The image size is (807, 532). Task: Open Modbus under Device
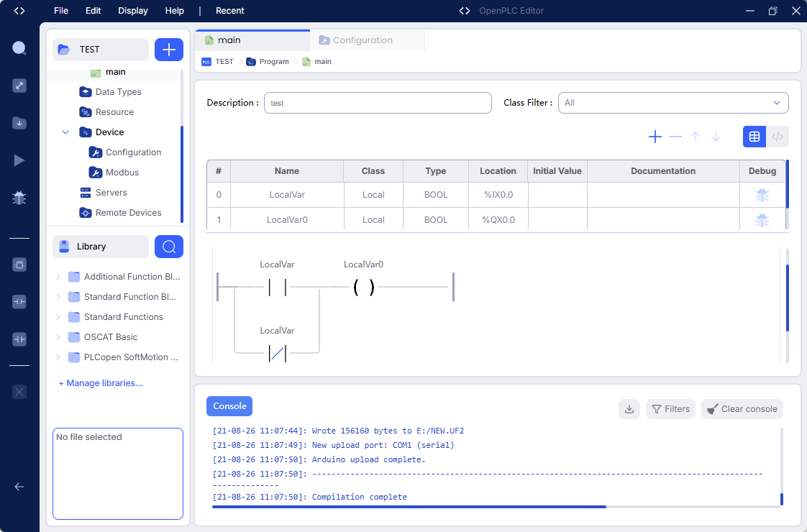click(x=122, y=173)
